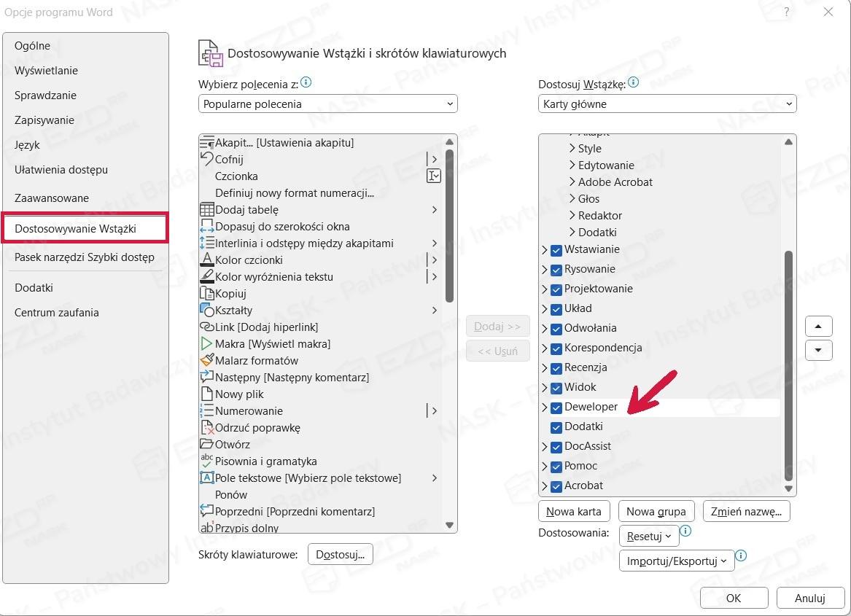
Task: Expand the Wstawianie tree node
Action: (545, 250)
